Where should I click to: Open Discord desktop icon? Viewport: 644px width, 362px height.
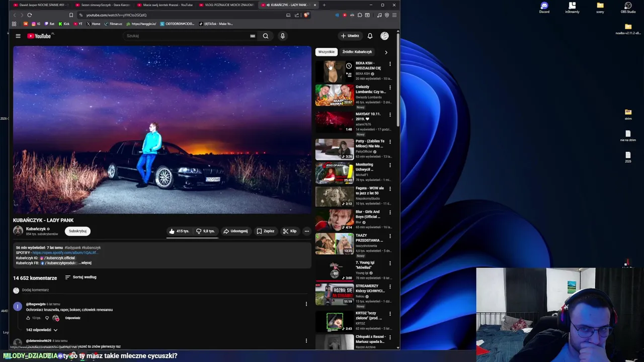[x=544, y=8]
